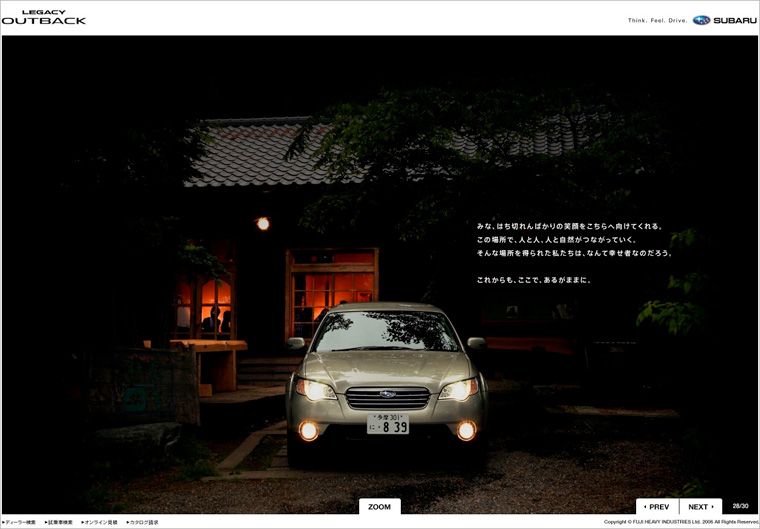Click the Legacy Outback logo
Image resolution: width=760 pixels, height=529 pixels.
(x=43, y=17)
